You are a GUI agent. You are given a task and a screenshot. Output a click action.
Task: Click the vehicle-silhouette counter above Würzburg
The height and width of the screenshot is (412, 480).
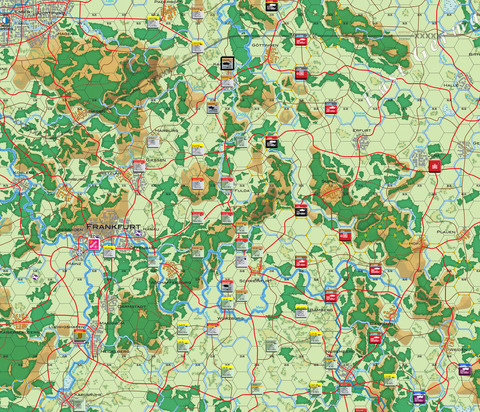227,286
